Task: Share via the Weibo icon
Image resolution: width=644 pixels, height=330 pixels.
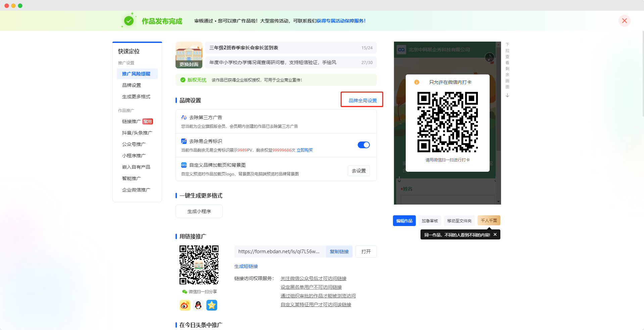Action: [185, 305]
